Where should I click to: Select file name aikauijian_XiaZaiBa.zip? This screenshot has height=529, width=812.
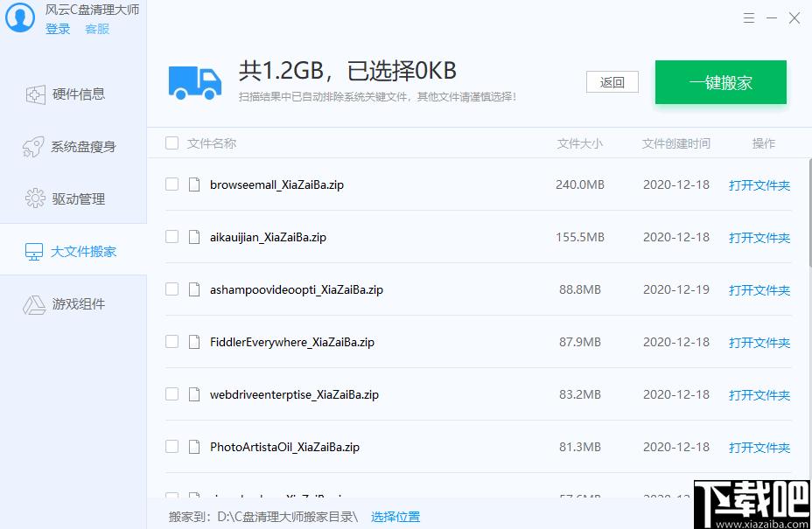[268, 237]
